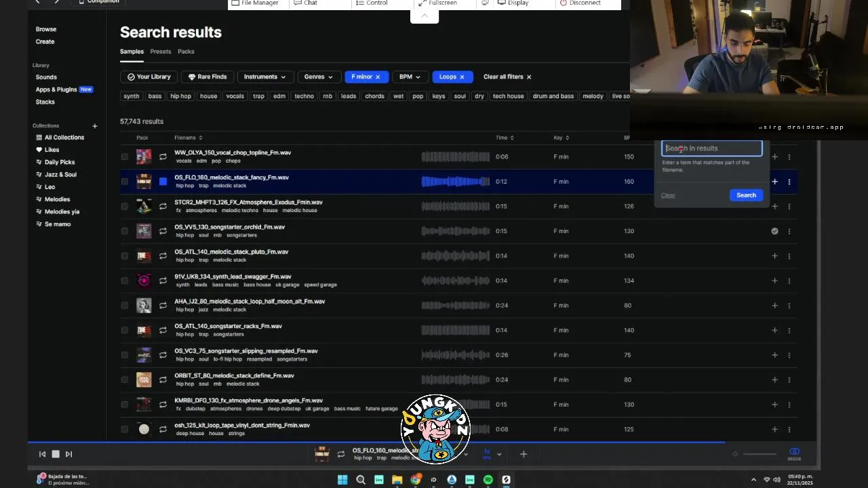This screenshot has width=868, height=488.
Task: Tick checkbox for WW_OLYA_150_vocal_chop_topline sample
Action: pos(125,157)
